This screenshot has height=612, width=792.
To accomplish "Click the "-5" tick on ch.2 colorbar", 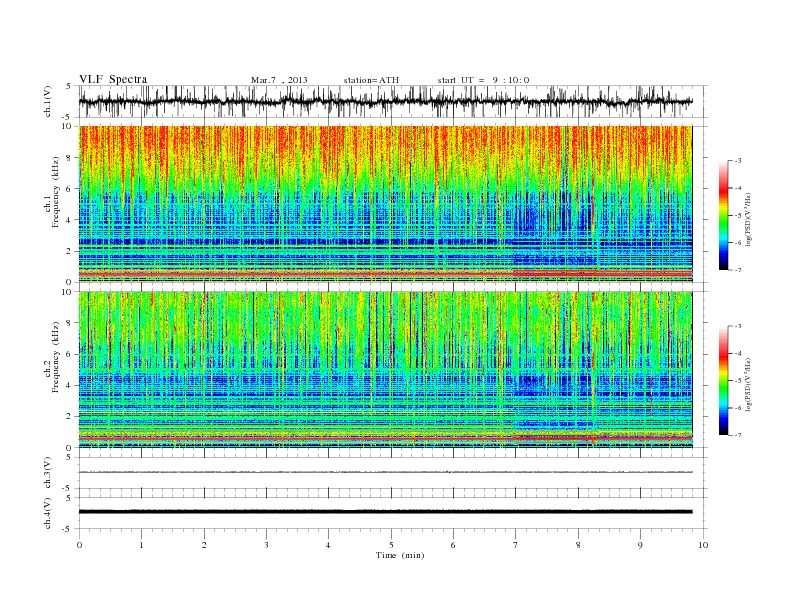I will point(737,381).
